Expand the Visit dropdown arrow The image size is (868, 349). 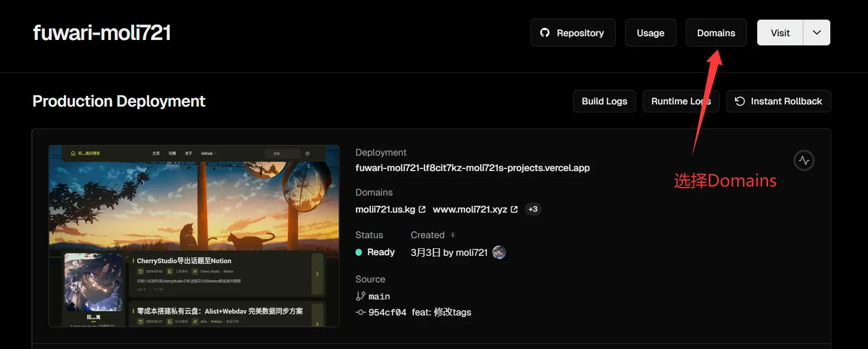pos(817,33)
